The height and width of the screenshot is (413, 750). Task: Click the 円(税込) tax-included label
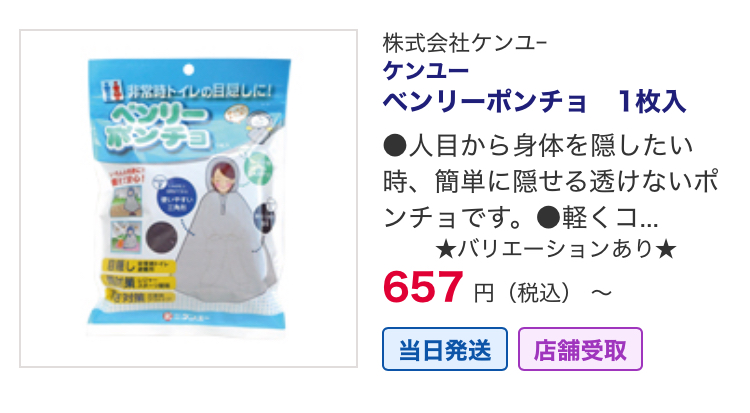(x=521, y=293)
